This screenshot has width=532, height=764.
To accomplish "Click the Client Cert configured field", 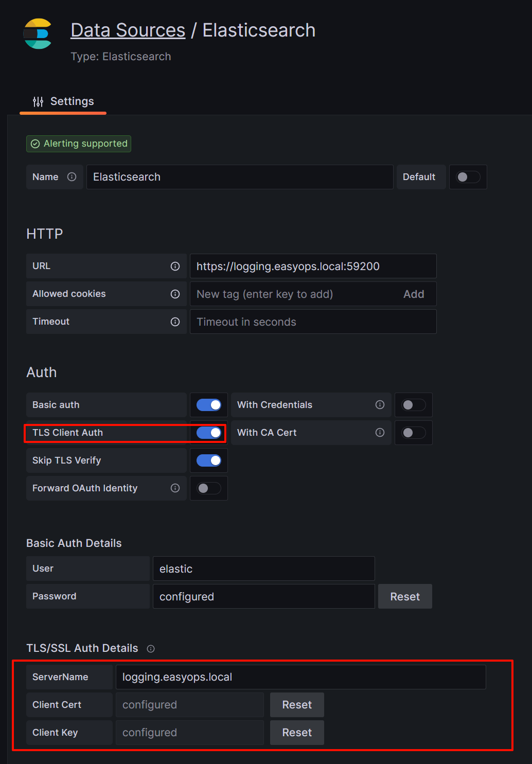I will pos(189,705).
